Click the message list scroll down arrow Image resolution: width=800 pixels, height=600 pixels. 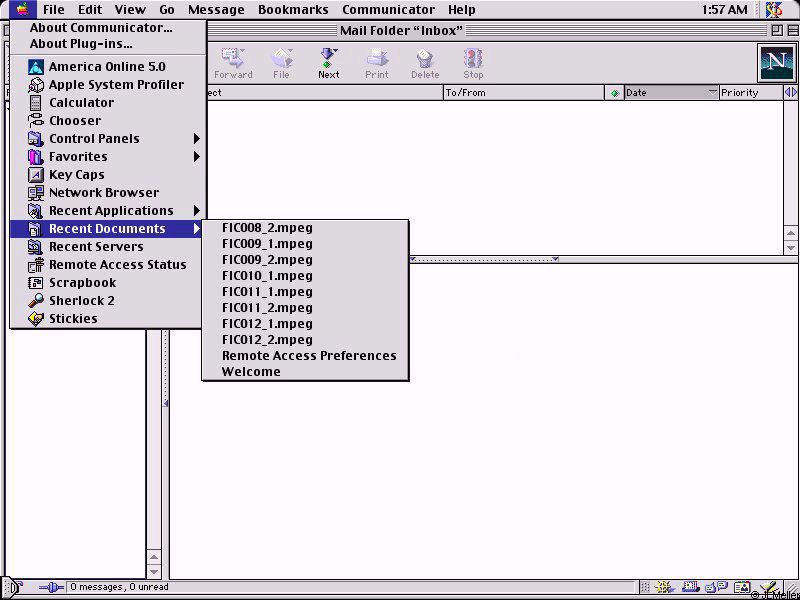791,247
